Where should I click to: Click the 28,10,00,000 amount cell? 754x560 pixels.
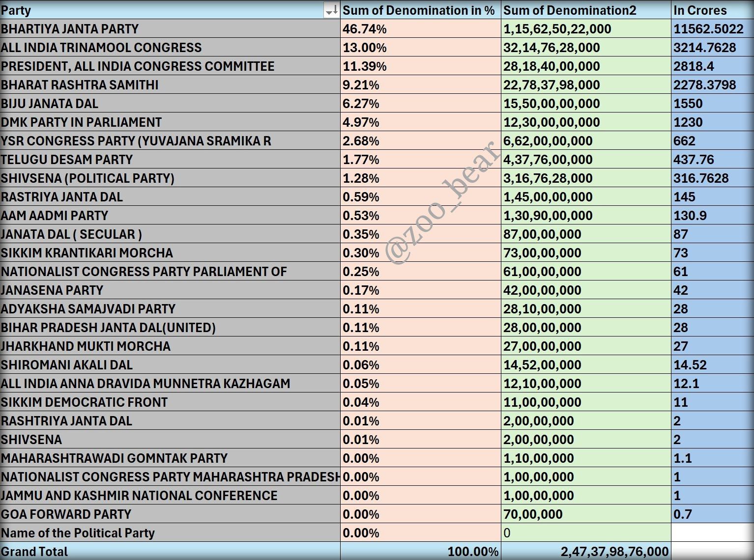(586, 309)
